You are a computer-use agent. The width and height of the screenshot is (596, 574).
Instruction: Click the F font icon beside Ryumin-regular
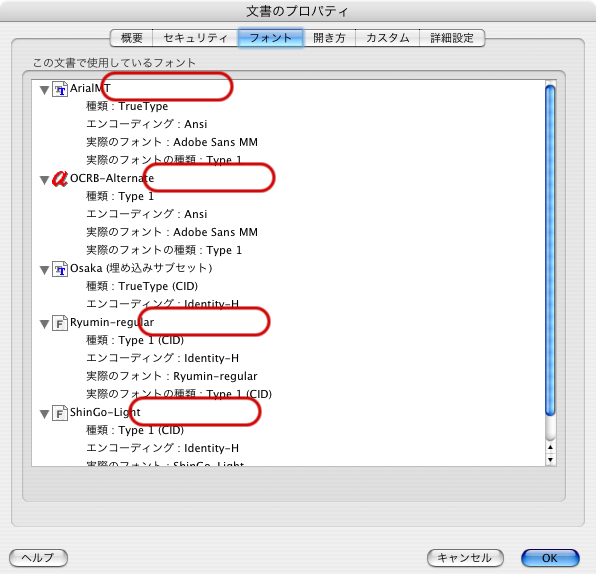(60, 323)
